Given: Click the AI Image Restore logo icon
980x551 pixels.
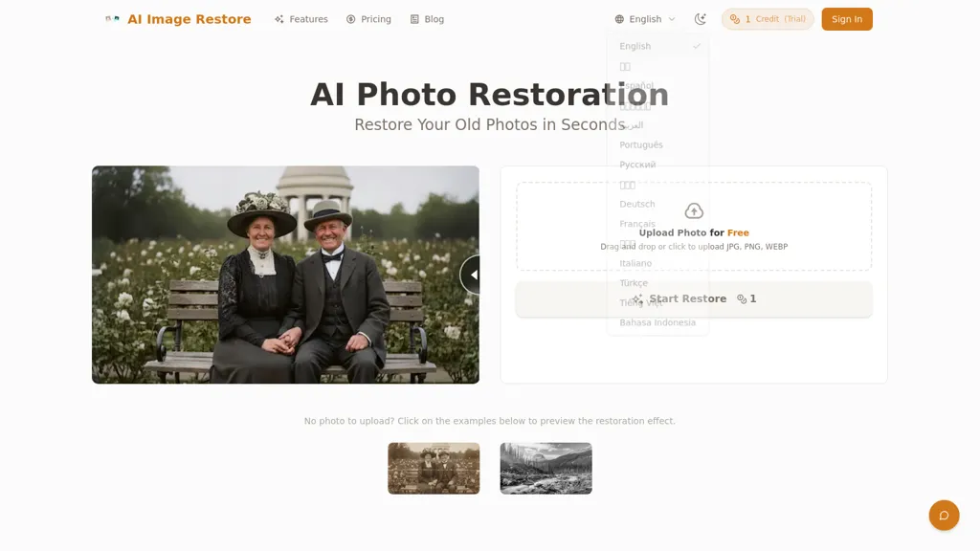Looking at the screenshot, I should (x=113, y=19).
